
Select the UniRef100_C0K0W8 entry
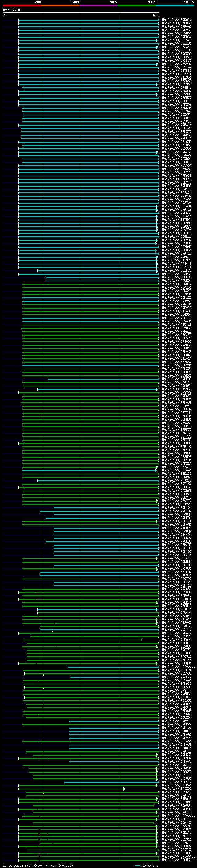pyautogui.click(x=176, y=745)
